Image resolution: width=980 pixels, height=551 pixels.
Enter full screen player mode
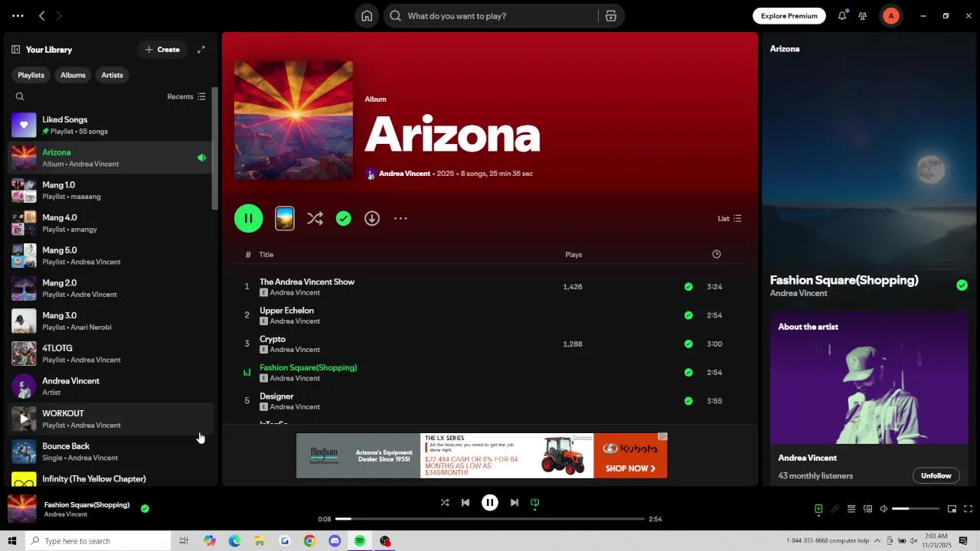(x=968, y=509)
